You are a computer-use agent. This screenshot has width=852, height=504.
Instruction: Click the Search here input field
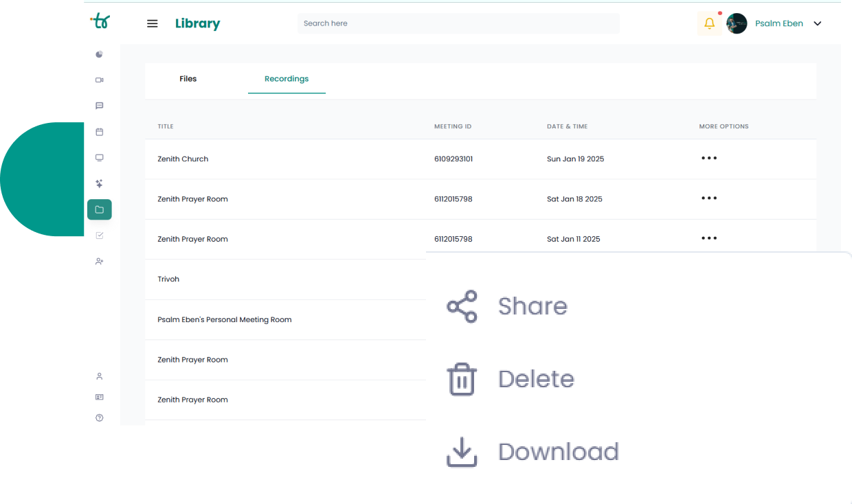[x=458, y=23]
